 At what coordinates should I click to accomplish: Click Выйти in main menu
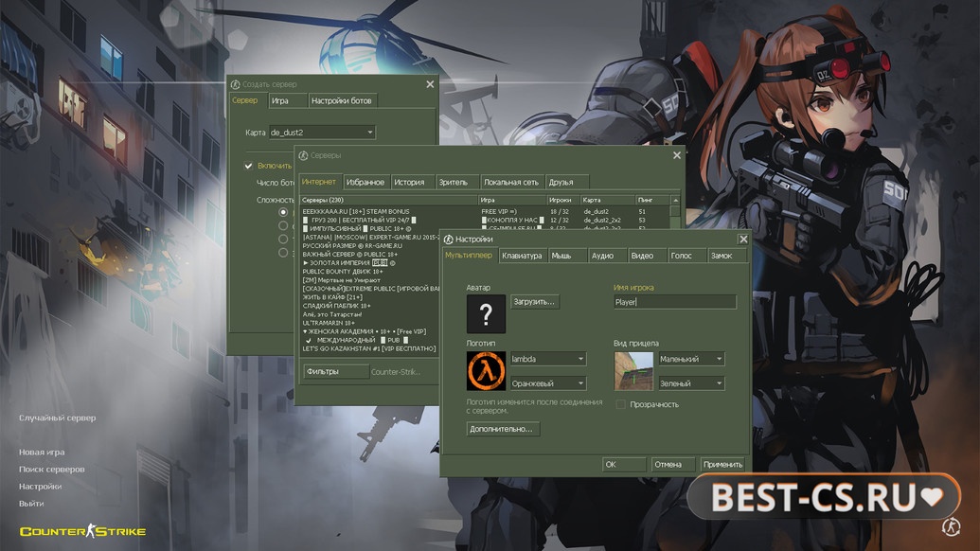point(31,504)
